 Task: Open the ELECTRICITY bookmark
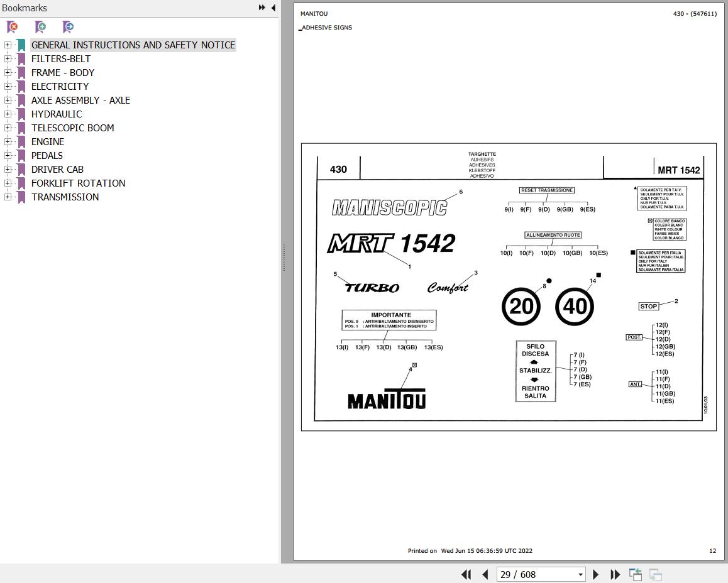pyautogui.click(x=60, y=86)
